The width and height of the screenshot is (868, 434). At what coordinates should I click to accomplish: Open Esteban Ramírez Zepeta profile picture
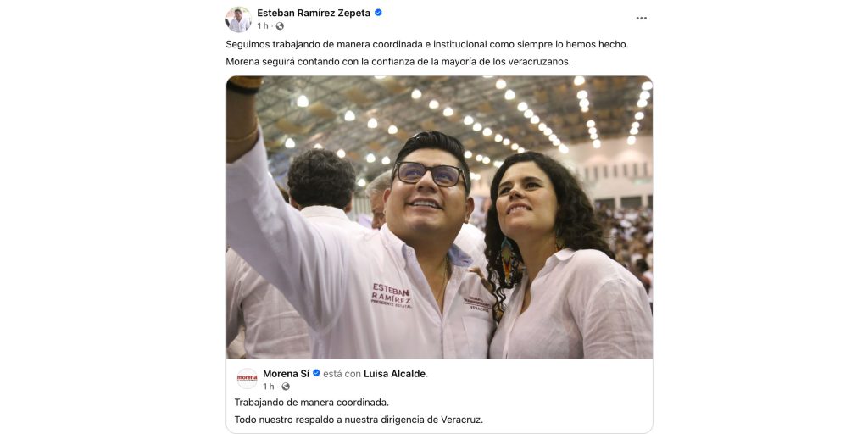238,19
